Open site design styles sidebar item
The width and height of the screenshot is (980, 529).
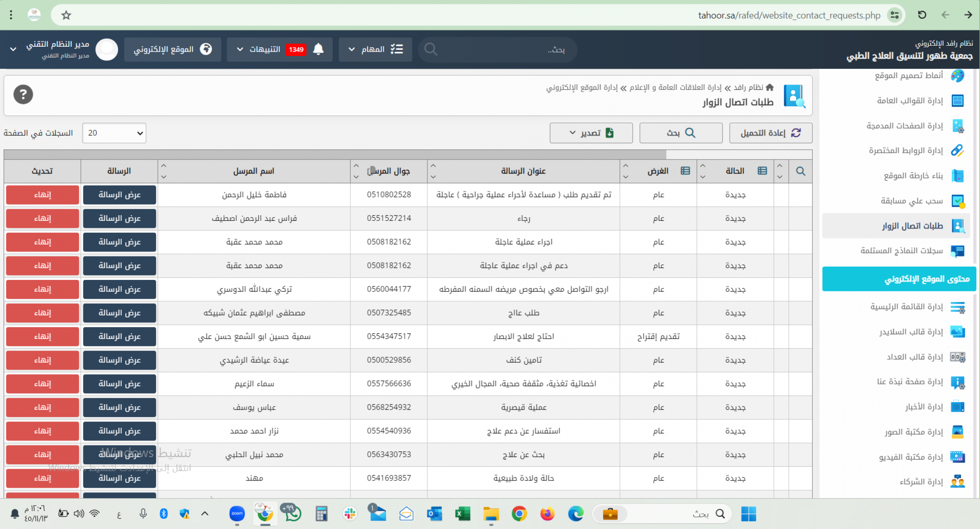tap(909, 76)
